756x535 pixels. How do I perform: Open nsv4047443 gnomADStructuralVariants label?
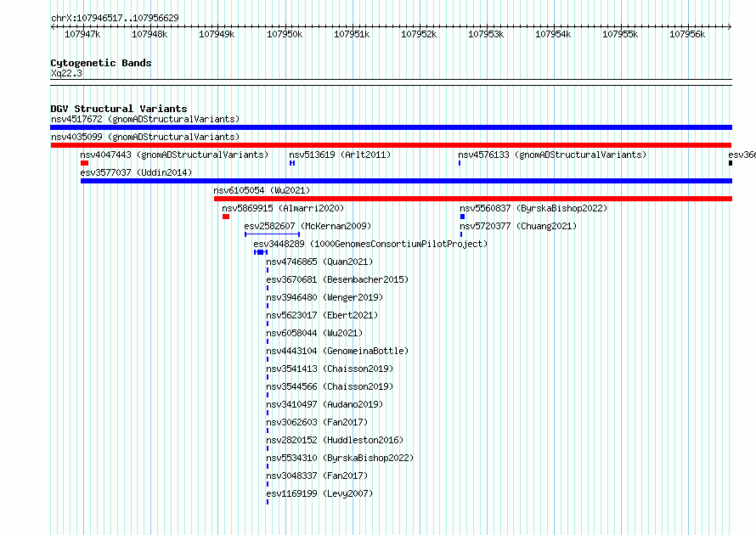coord(174,155)
